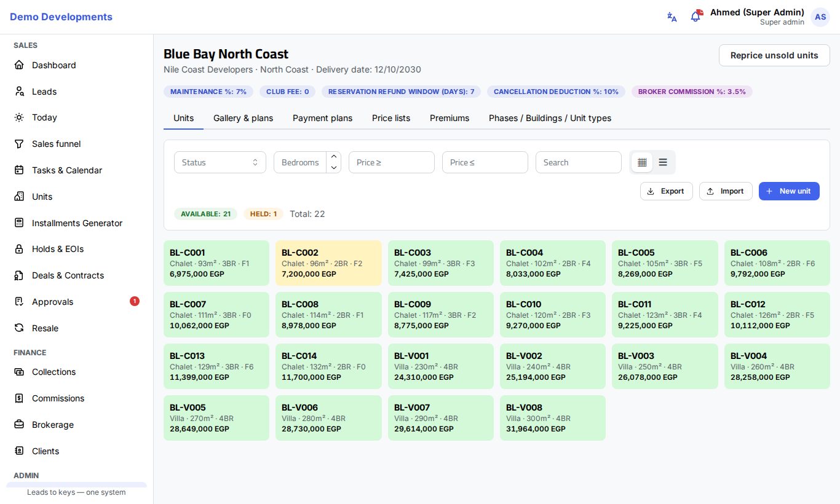The height and width of the screenshot is (504, 840).
Task: Open the Status filter dropdown
Action: (x=220, y=162)
